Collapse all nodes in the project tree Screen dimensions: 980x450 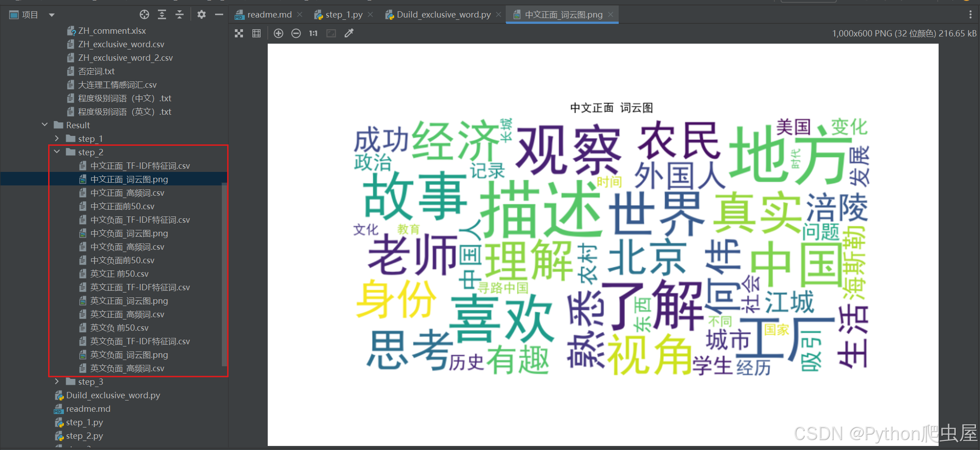(179, 14)
